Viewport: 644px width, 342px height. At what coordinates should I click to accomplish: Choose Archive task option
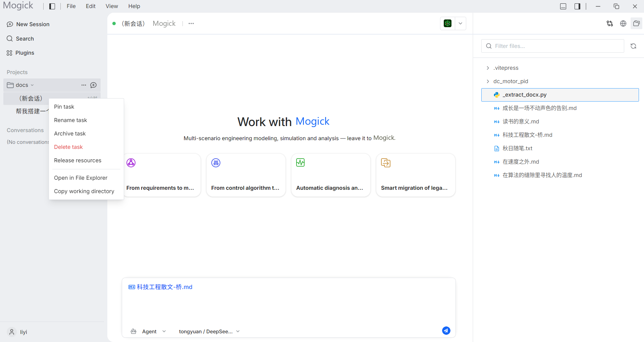point(86,133)
